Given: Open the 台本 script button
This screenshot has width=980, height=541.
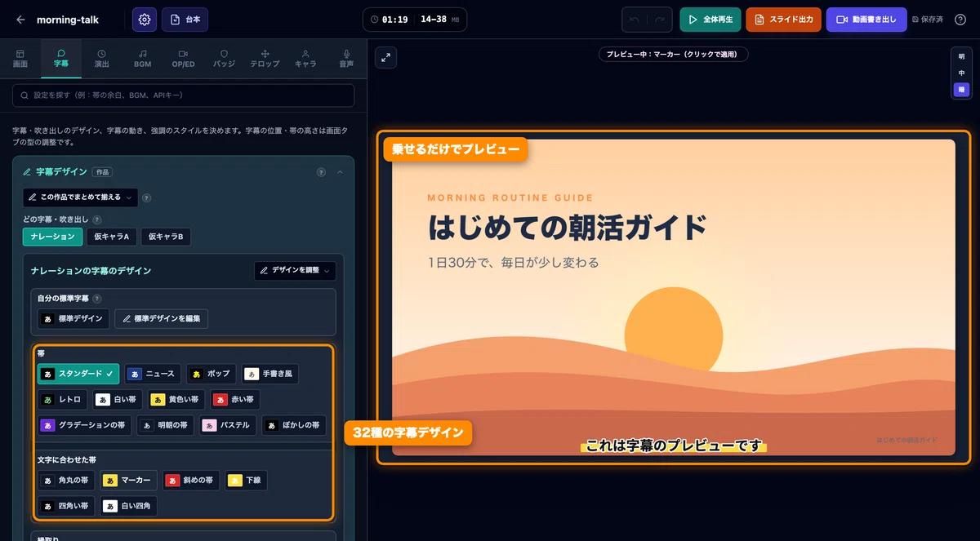Looking at the screenshot, I should pos(185,20).
